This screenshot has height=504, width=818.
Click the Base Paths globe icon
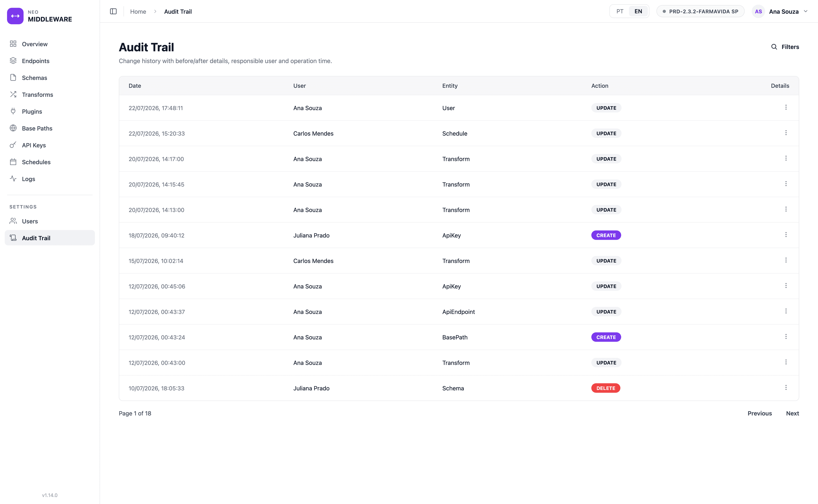[13, 128]
